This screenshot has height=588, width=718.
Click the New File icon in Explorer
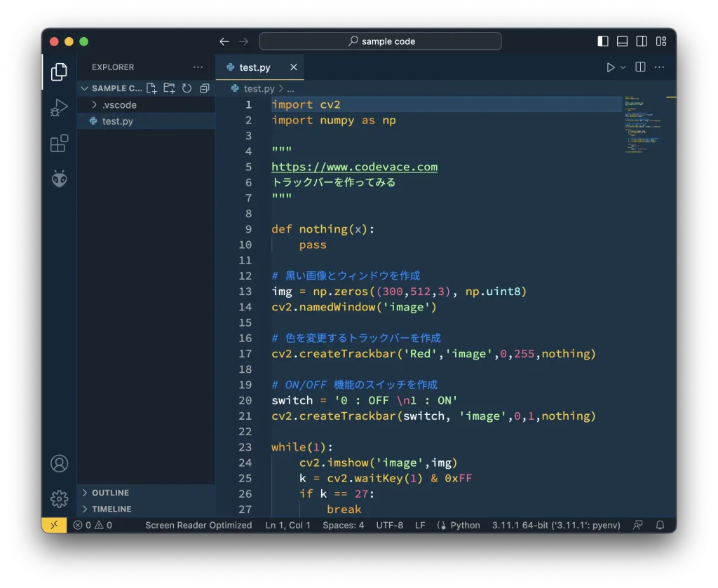151,88
